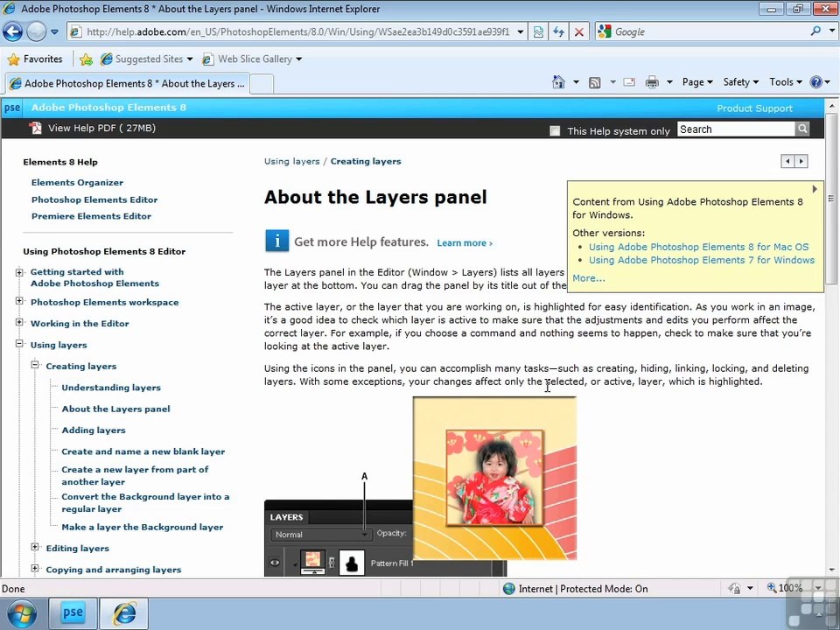Open the Premiere Elements Editor link
The image size is (840, 630).
click(91, 216)
